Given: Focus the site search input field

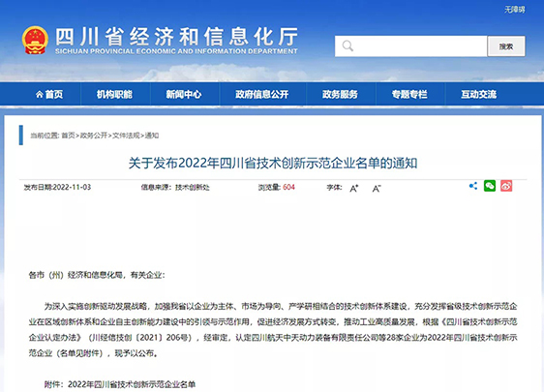Looking at the screenshot, I should coord(411,46).
